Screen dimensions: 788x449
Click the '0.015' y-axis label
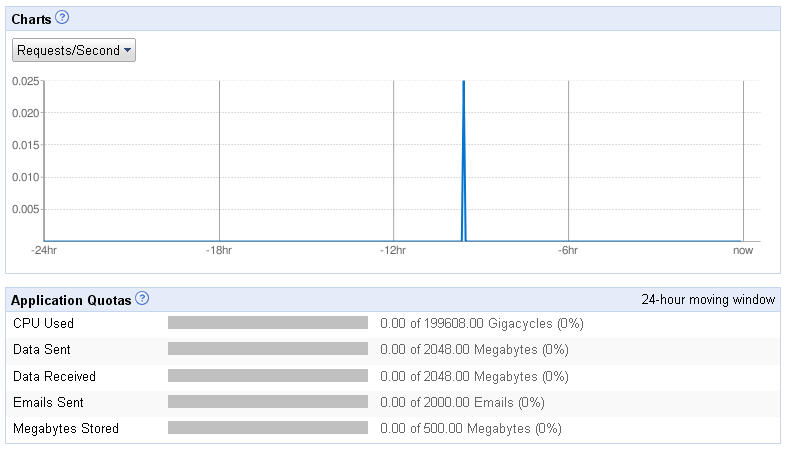(25, 145)
